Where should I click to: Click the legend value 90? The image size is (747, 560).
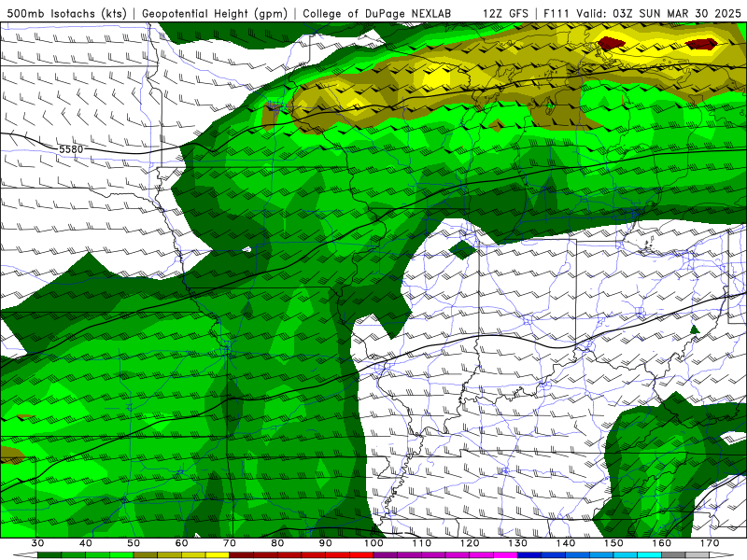[x=326, y=543]
